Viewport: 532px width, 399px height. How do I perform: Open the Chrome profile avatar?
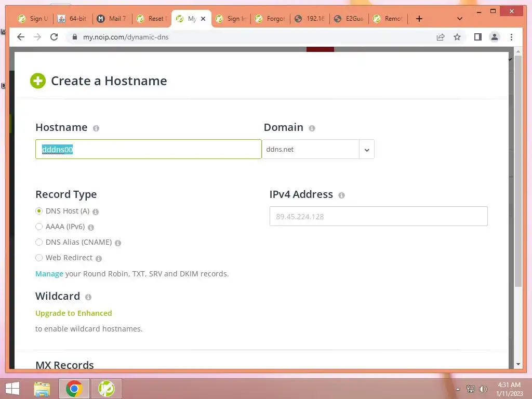495,37
